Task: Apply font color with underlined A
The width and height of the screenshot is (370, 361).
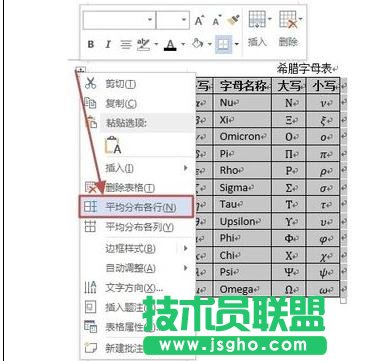Action: 170,45
